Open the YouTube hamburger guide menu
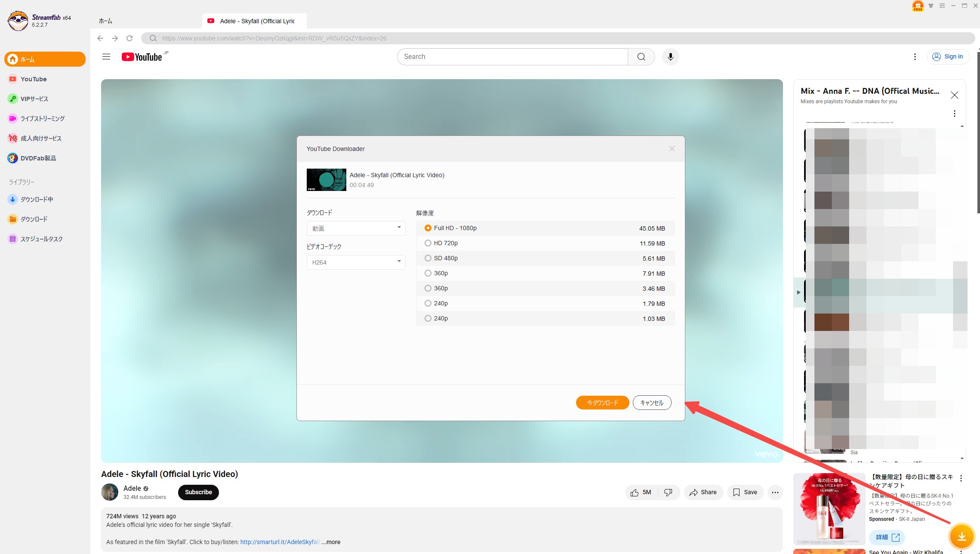The image size is (980, 554). (106, 57)
